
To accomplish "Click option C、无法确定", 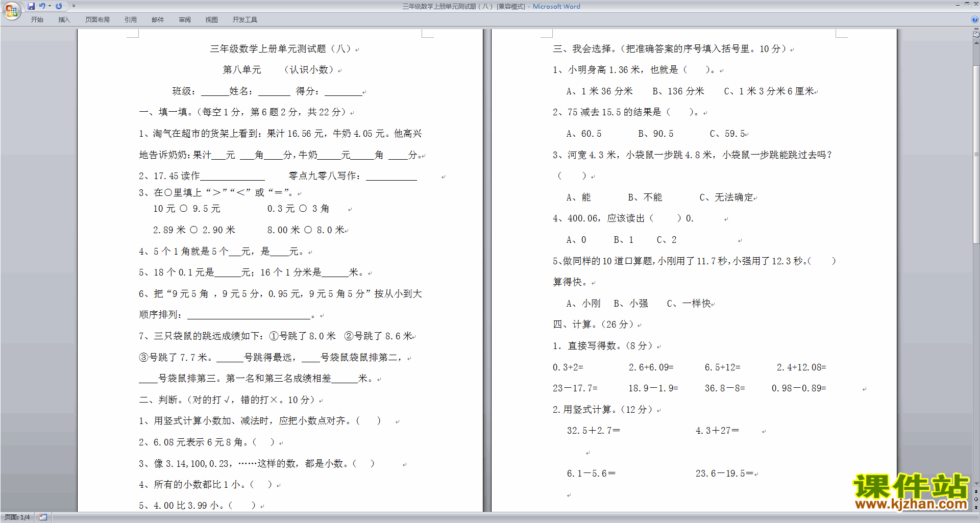I will [727, 197].
